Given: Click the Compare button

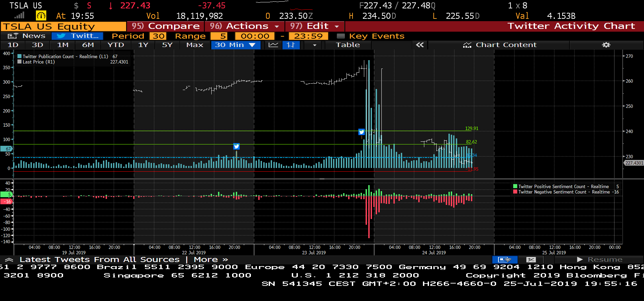Looking at the screenshot, I should [166, 26].
